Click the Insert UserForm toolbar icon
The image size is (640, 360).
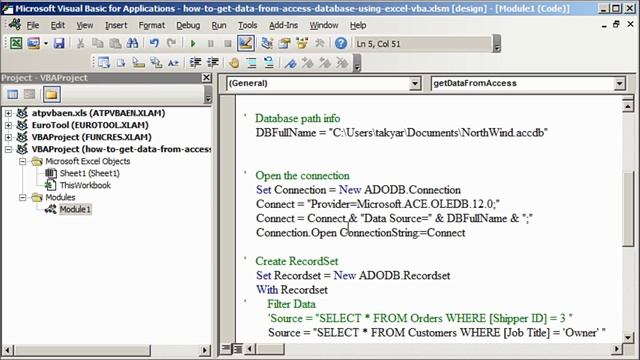point(33,43)
